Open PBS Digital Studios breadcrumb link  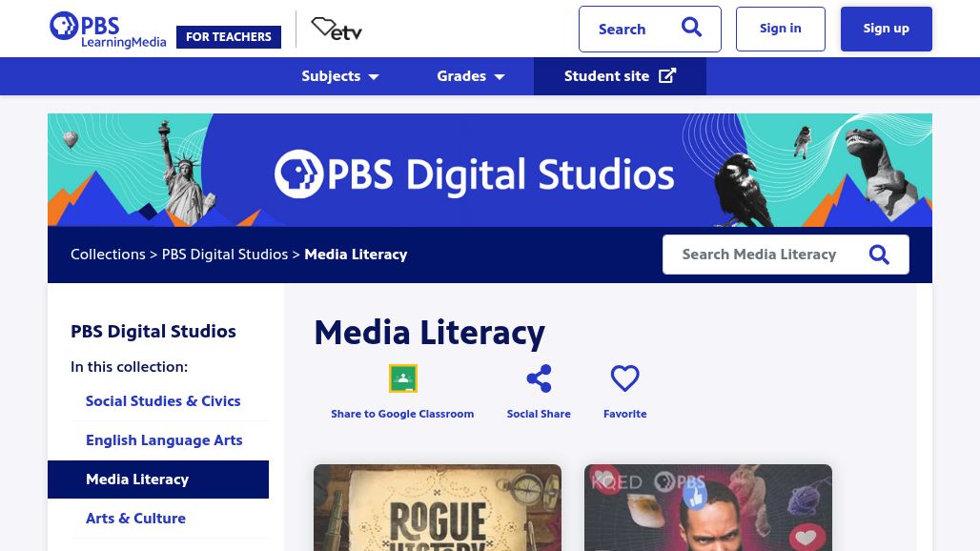(225, 255)
